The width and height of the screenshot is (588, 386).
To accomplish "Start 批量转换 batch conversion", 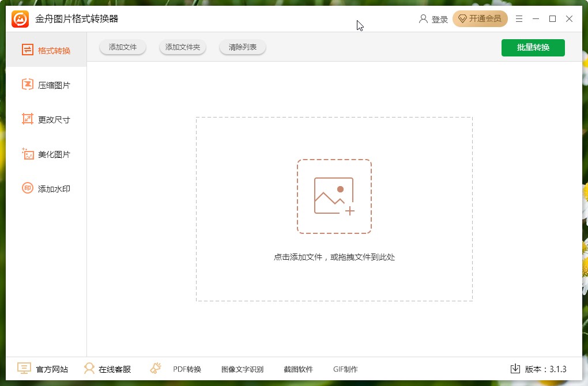I will pyautogui.click(x=533, y=48).
